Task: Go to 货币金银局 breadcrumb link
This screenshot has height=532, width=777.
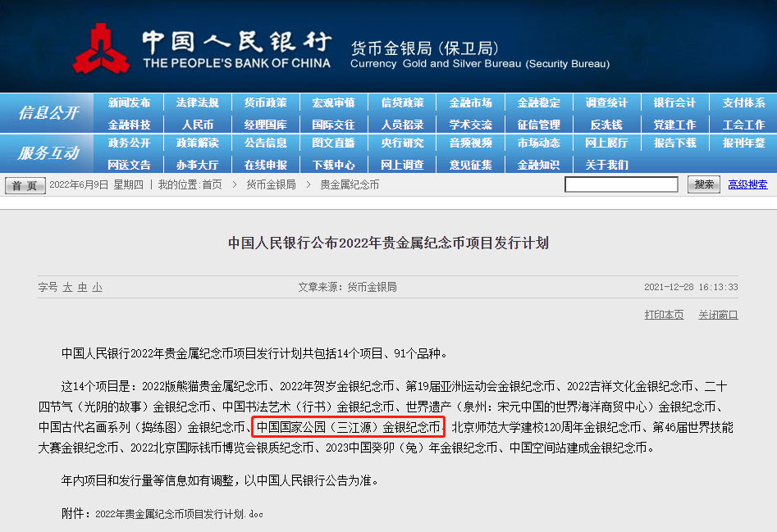Action: (x=271, y=185)
